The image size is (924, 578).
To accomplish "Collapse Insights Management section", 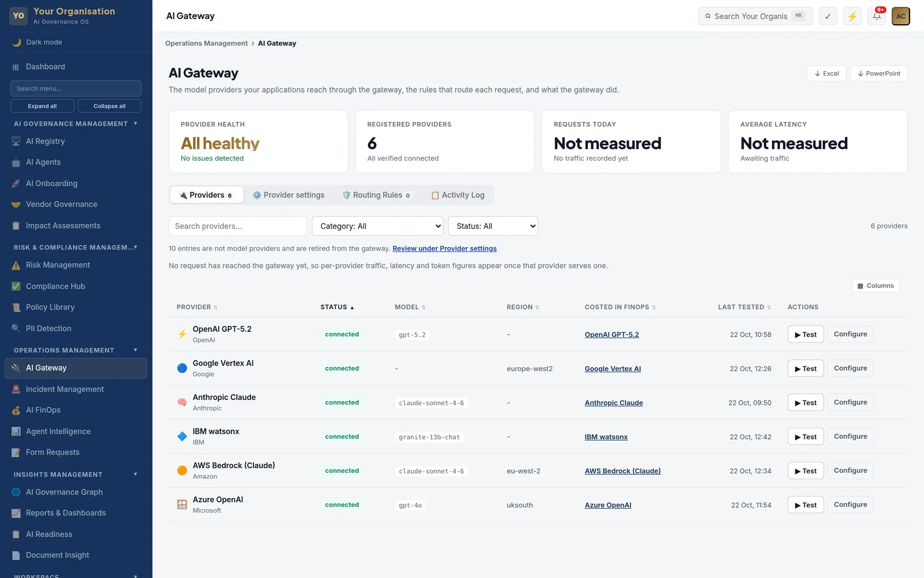I will 76,475.
